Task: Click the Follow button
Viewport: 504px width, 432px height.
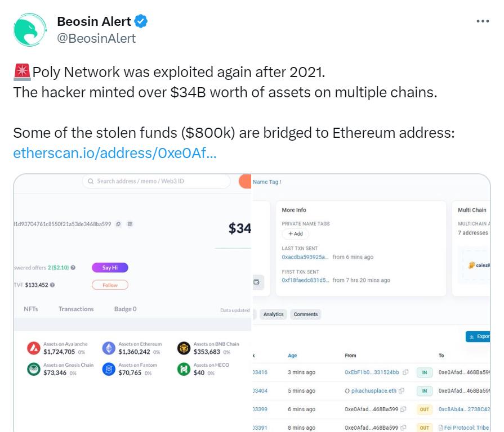Action: pos(110,285)
